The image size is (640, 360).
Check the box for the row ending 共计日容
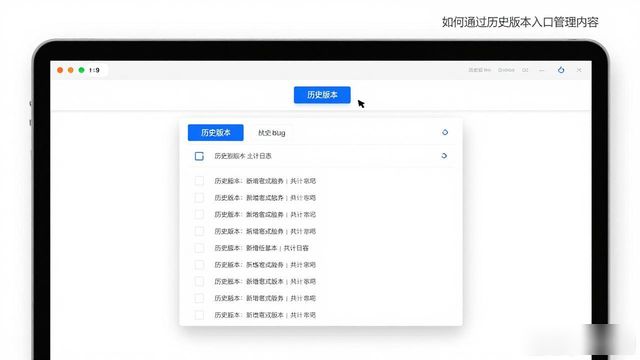199,248
